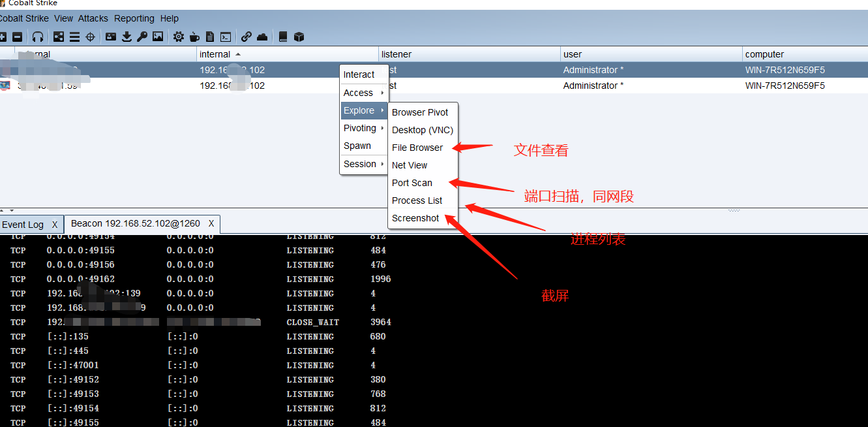This screenshot has height=427, width=868.
Task: Click the gear executable generator icon
Action: click(x=179, y=37)
